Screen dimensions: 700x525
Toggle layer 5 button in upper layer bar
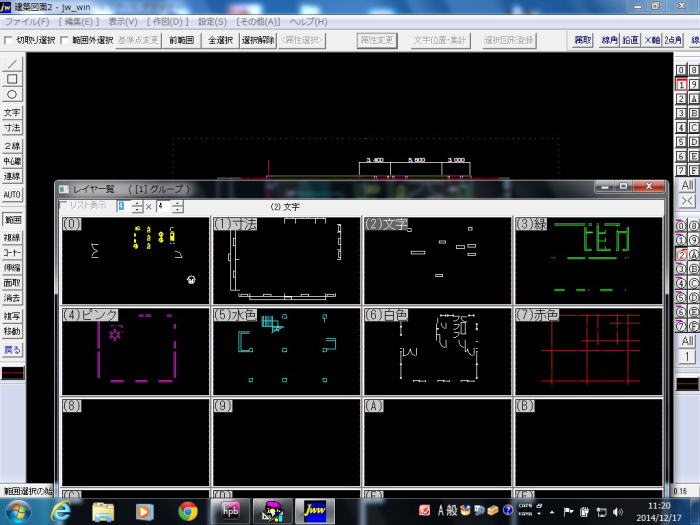click(681, 142)
